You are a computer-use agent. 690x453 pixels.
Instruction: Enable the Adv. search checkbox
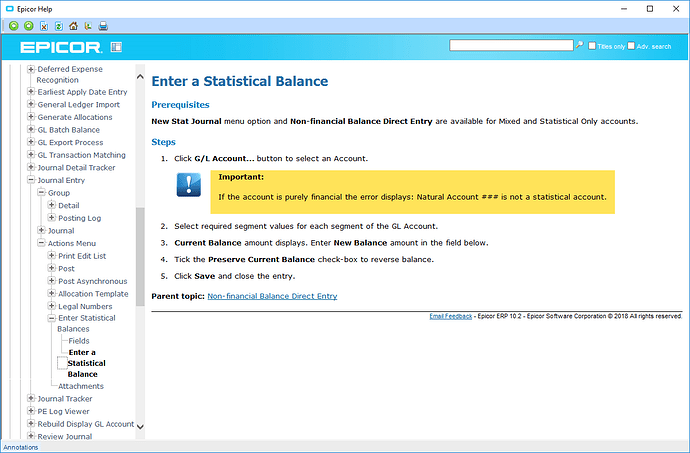click(631, 45)
